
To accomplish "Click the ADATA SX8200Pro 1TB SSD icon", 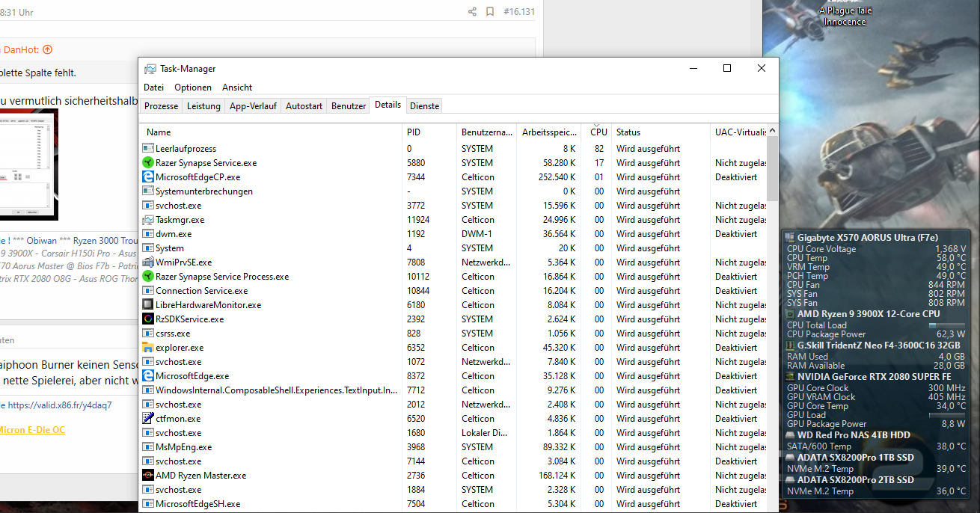I will click(790, 457).
